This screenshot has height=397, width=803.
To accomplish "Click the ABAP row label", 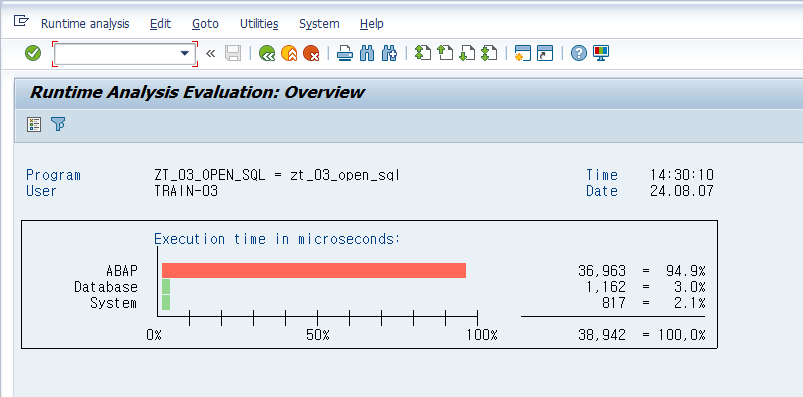I will pyautogui.click(x=122, y=270).
